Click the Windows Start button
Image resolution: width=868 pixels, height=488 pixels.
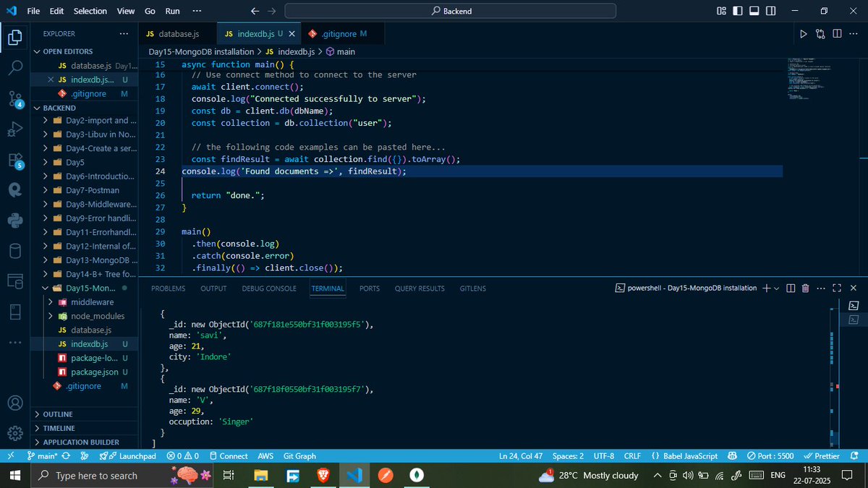(x=15, y=475)
